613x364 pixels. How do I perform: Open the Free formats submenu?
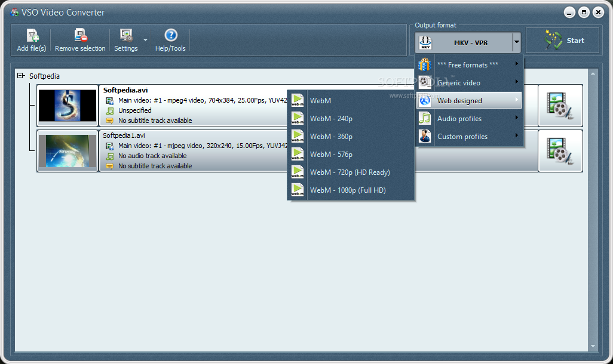pos(469,65)
